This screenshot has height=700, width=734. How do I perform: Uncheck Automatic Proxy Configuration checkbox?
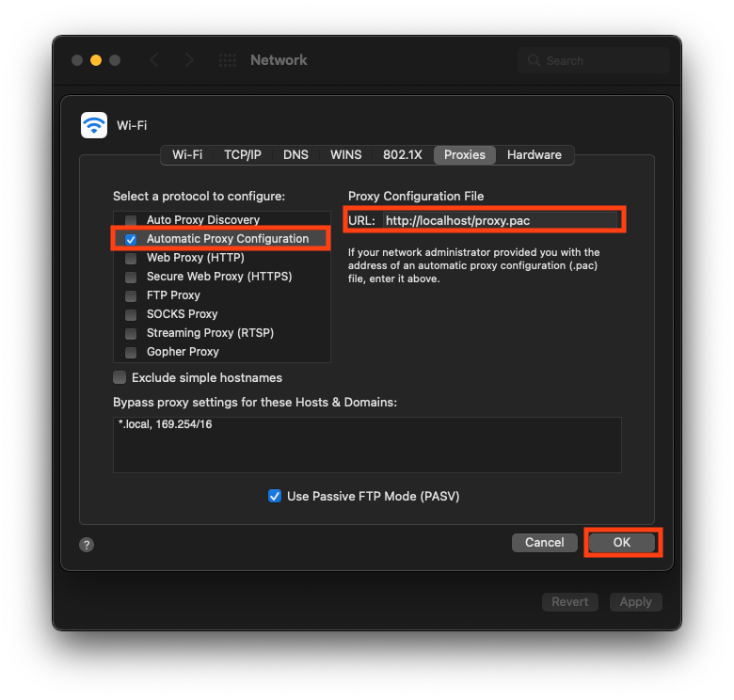(x=131, y=239)
